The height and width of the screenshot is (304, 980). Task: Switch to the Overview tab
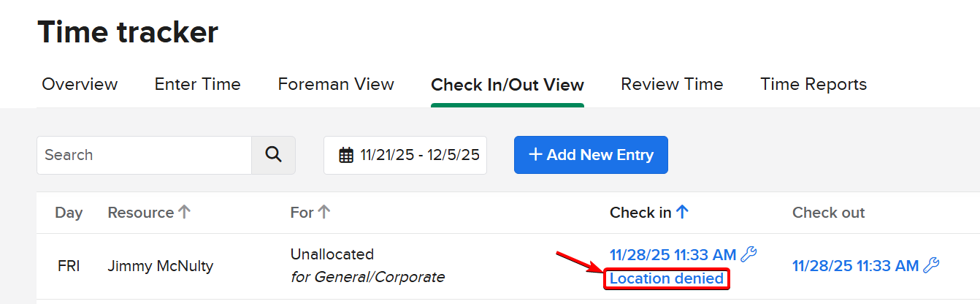click(x=80, y=85)
